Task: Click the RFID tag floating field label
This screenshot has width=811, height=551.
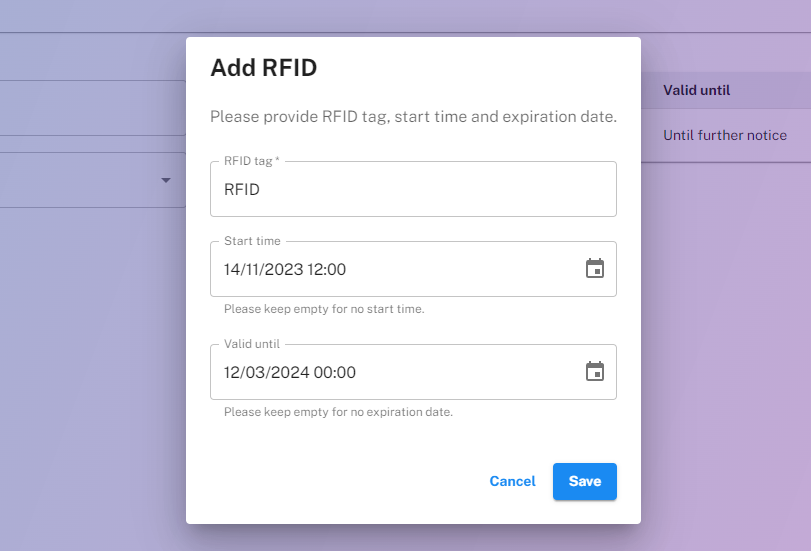Action: click(251, 160)
